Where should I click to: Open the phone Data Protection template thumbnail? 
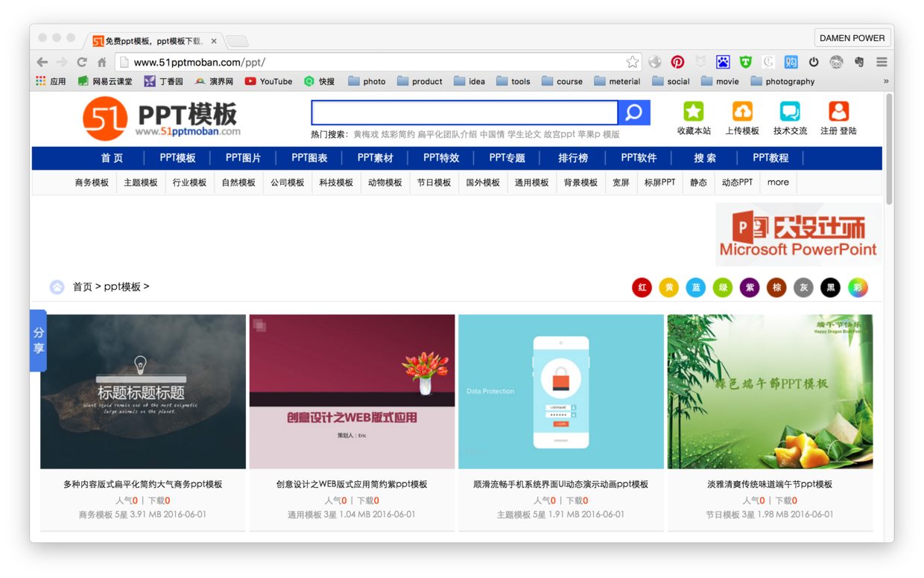click(x=561, y=392)
